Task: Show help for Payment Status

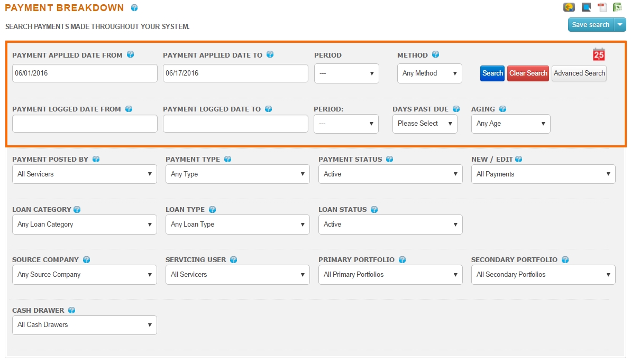Action: point(389,159)
